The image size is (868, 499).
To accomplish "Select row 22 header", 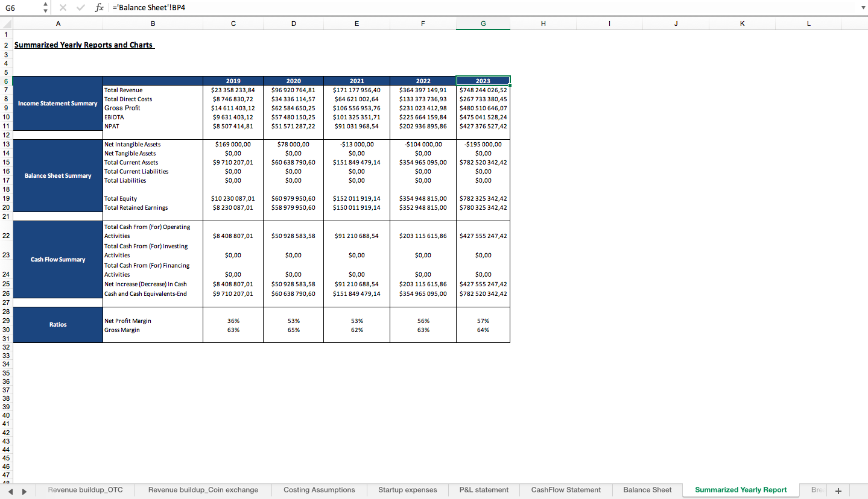I will tap(6, 236).
